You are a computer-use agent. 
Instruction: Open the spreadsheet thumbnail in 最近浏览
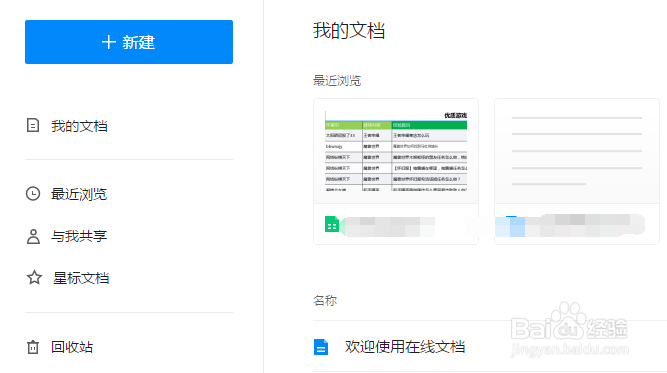tap(396, 151)
